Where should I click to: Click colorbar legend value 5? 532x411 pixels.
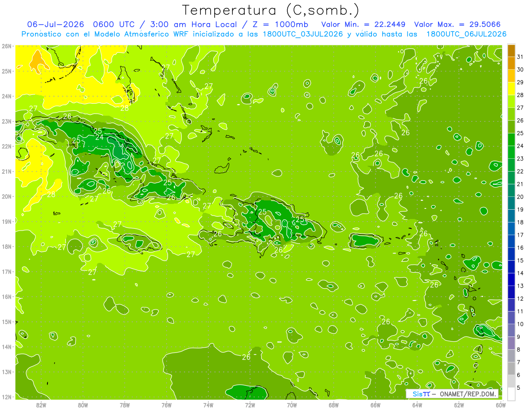click(519, 388)
